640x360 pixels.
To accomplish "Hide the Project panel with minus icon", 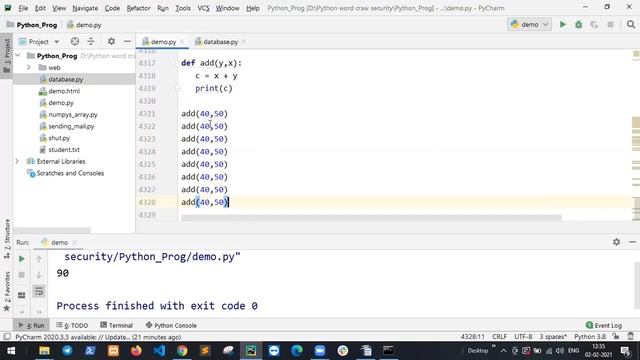I will click(127, 41).
